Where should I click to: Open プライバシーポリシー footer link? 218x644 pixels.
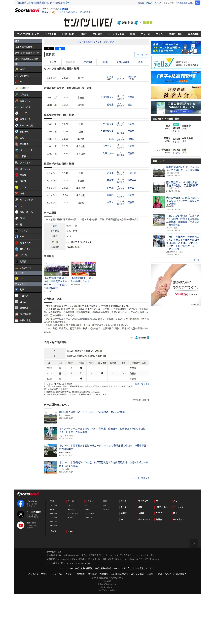pyautogui.click(x=39, y=574)
